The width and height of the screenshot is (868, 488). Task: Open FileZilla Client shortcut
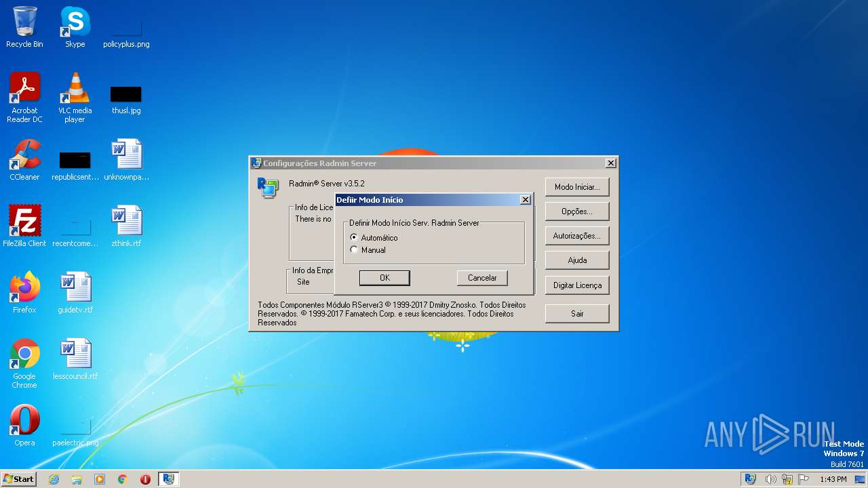24,226
